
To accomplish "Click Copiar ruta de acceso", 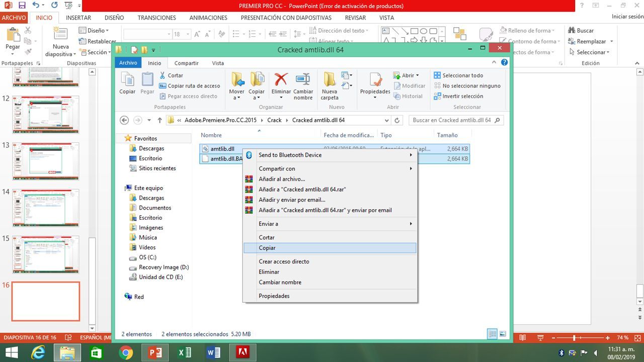I will tap(190, 86).
